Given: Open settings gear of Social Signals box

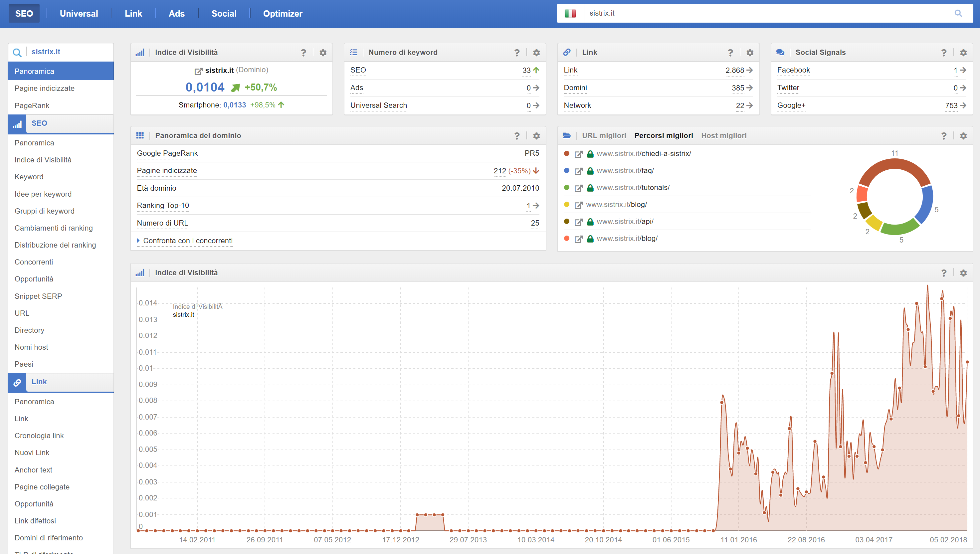Looking at the screenshot, I should click(963, 53).
